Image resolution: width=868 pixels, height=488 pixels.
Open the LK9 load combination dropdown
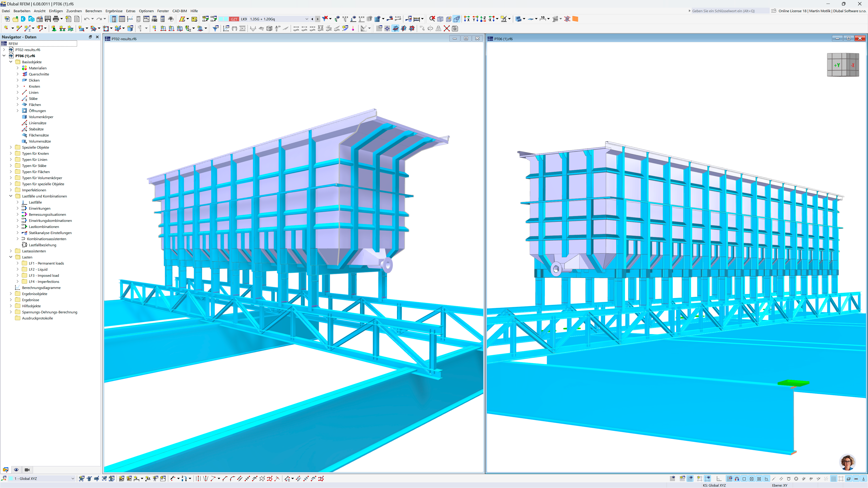(x=307, y=19)
